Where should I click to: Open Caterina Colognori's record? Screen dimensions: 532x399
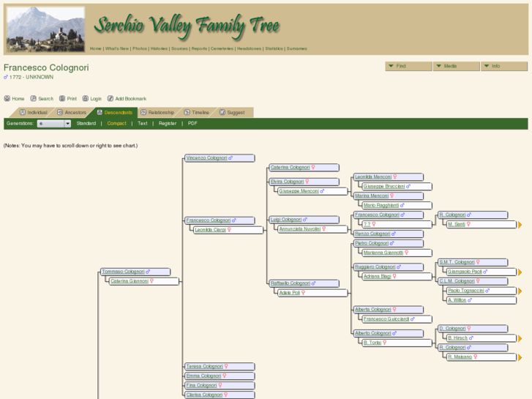pos(290,168)
